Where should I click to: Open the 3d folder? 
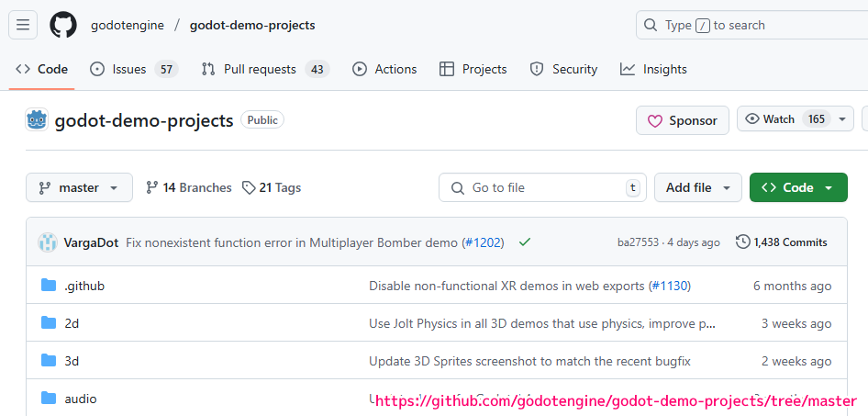click(x=72, y=362)
